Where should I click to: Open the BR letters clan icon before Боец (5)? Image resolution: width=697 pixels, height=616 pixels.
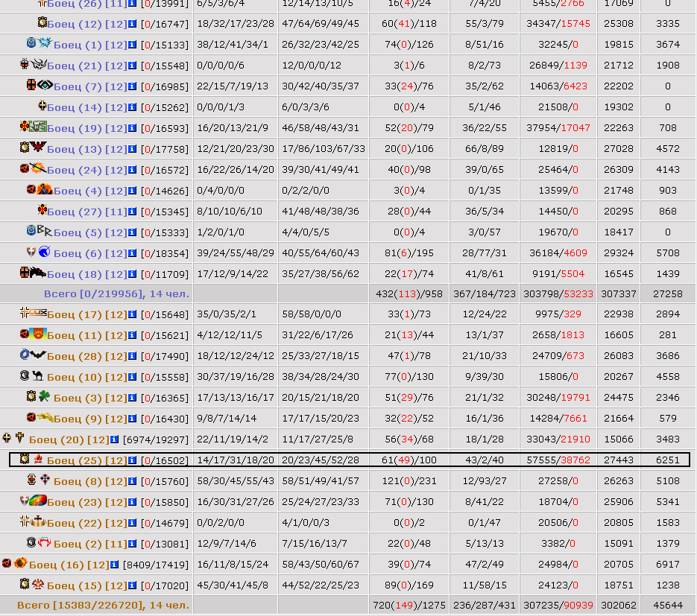click(45, 231)
